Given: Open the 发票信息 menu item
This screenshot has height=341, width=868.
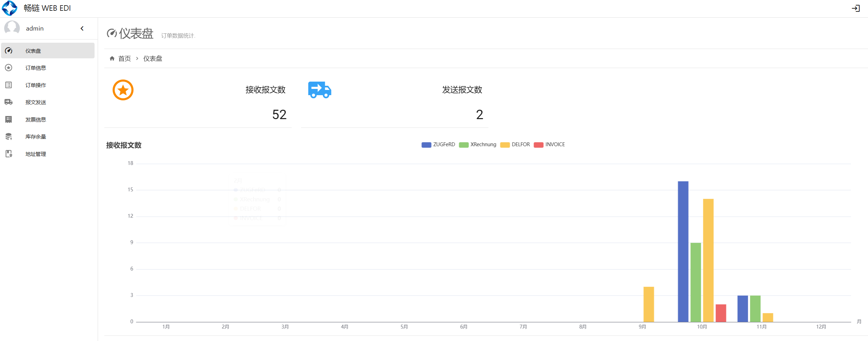Looking at the screenshot, I should [35, 119].
